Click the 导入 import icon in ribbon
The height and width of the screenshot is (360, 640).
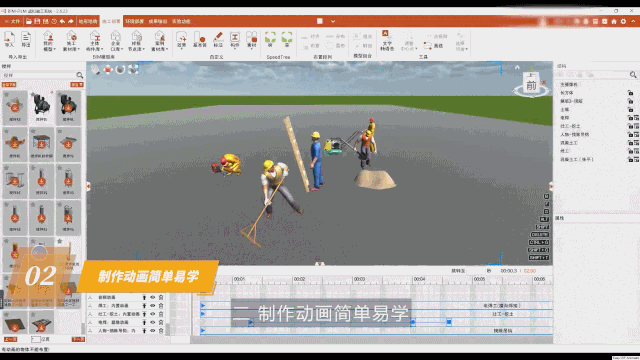[x=9, y=40]
